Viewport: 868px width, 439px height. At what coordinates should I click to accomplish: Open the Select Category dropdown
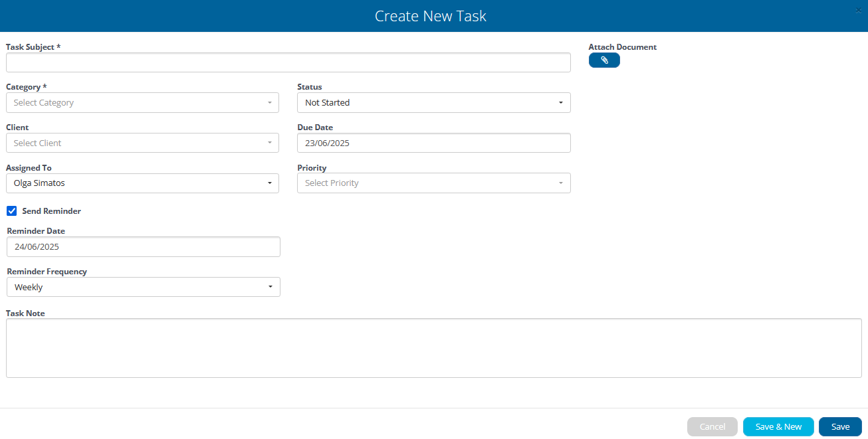[x=142, y=103]
